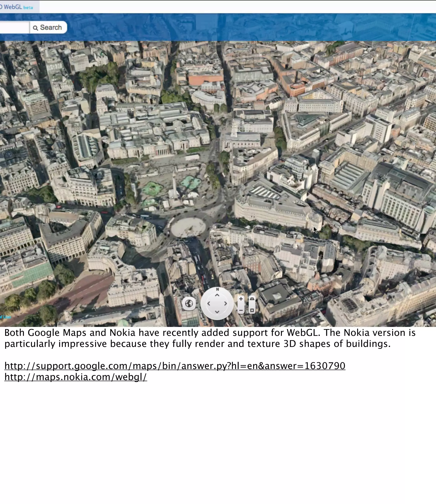Zoom out with the minus button
The height and width of the screenshot is (504, 436).
[241, 310]
